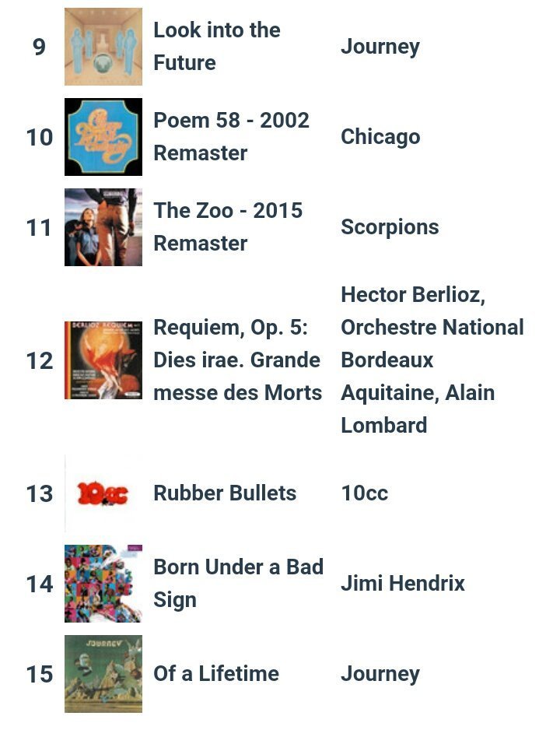The height and width of the screenshot is (737, 560).
Task: Click the Hector Berlioz artist credit
Action: coord(413,295)
